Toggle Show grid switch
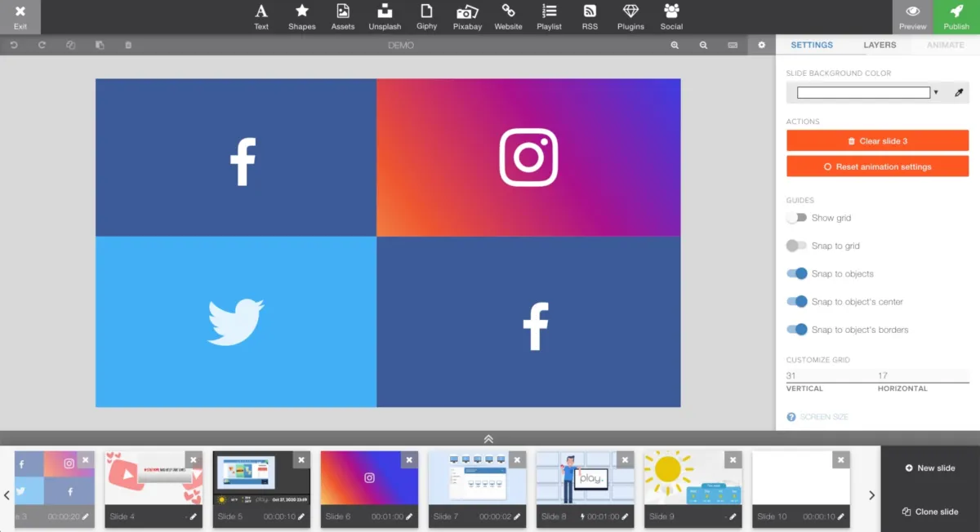The height and width of the screenshot is (532, 980). pyautogui.click(x=796, y=218)
